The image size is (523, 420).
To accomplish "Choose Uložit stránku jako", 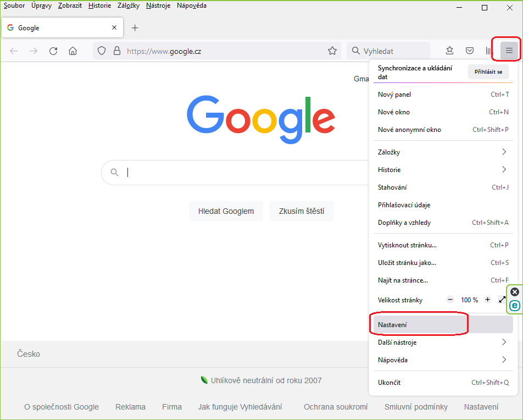I will click(x=443, y=263).
